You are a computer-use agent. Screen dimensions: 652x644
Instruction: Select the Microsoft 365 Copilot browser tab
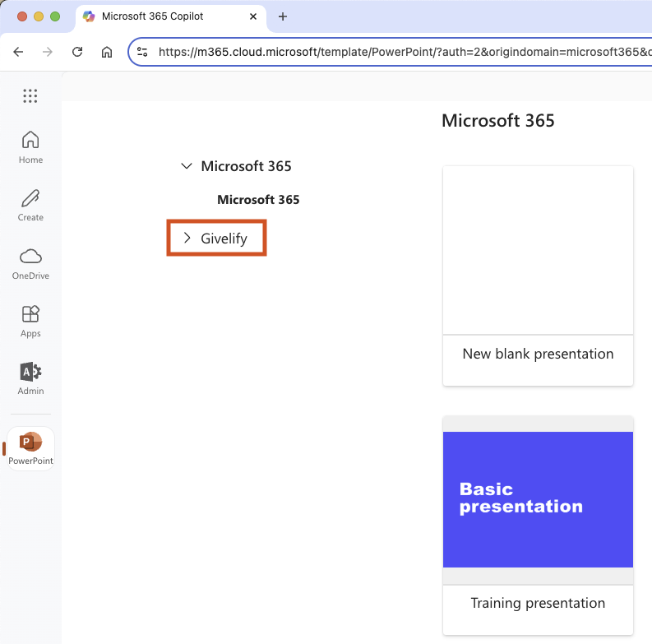pos(170,16)
